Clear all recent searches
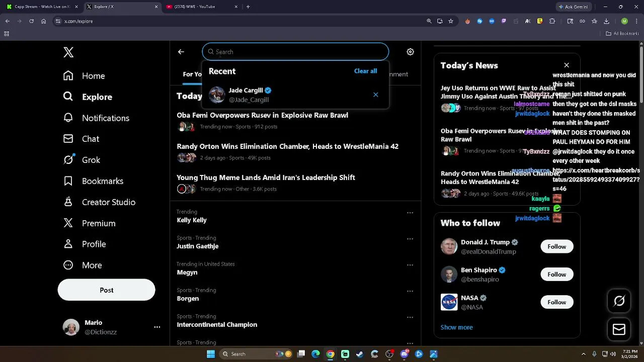 pos(365,71)
